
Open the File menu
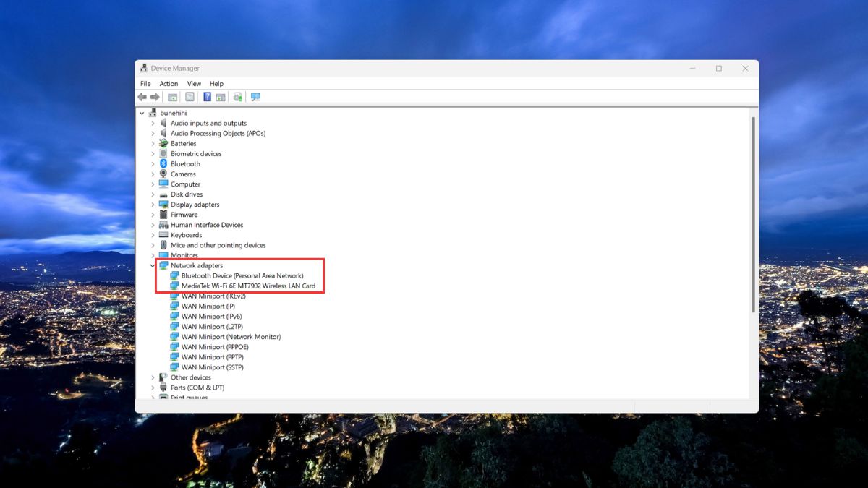(x=145, y=84)
